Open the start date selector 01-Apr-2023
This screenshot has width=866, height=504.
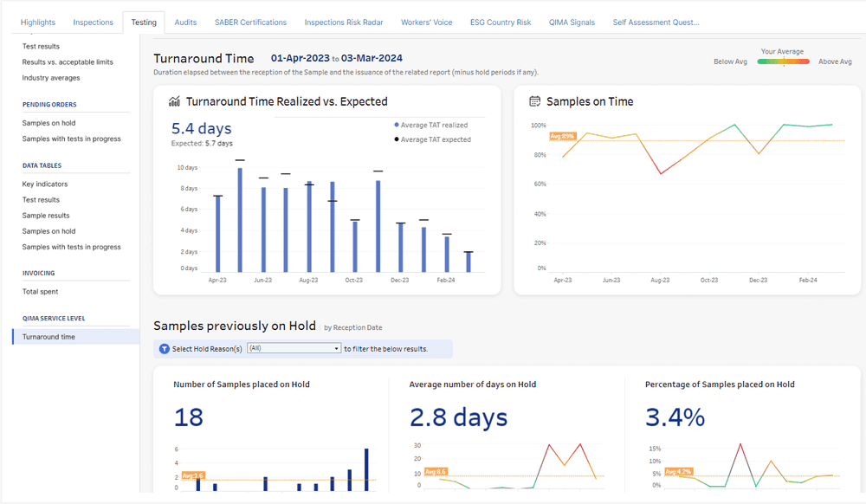coord(298,58)
